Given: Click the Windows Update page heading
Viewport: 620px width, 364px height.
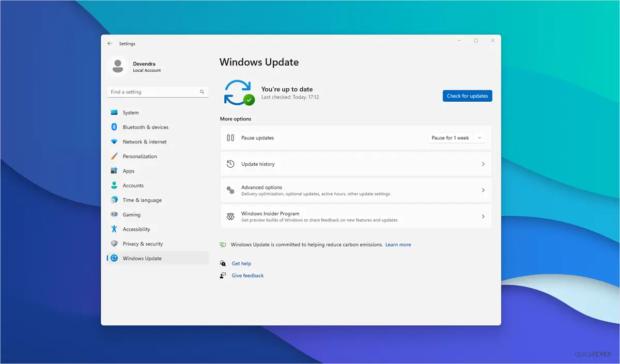Looking at the screenshot, I should 259,62.
